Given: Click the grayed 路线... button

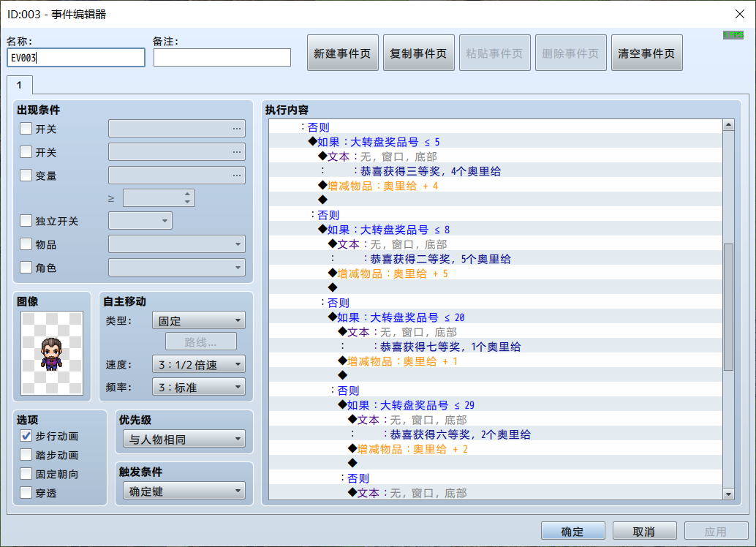Looking at the screenshot, I should click(201, 342).
